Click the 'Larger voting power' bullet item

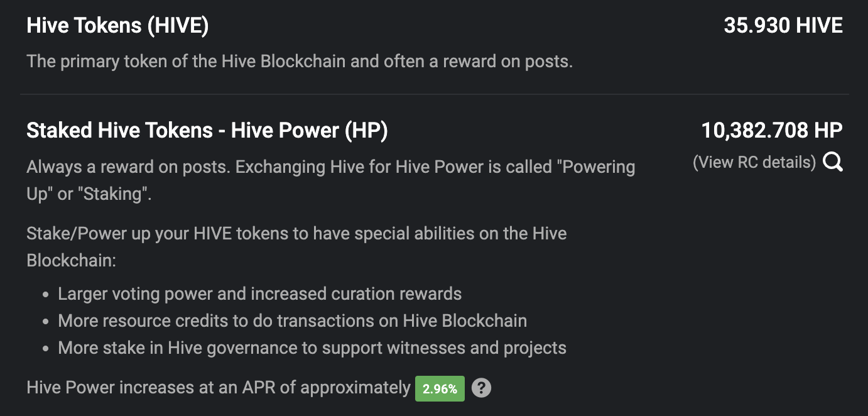tap(260, 293)
